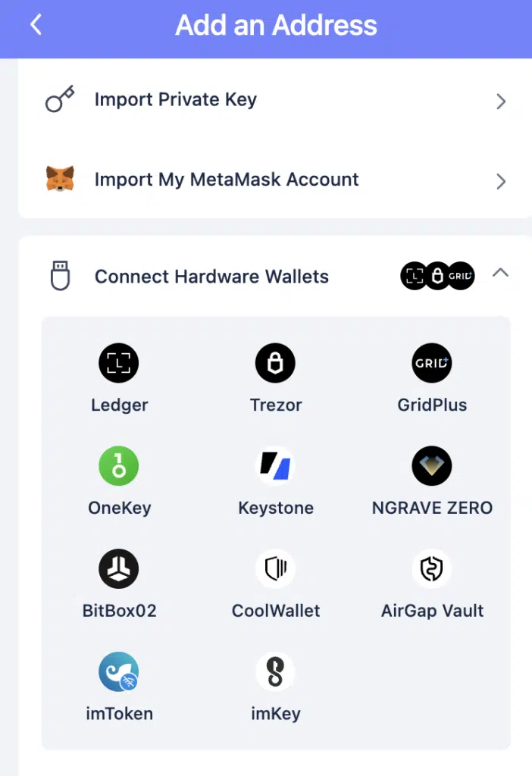
Task: Click the Connect Hardware Wallets title
Action: (x=211, y=277)
